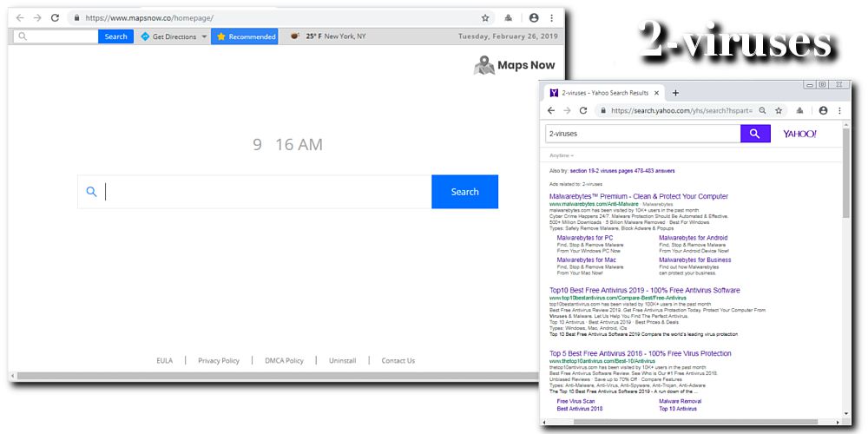This screenshot has height=434, width=868.
Task: Click scroll-down arrow in Yahoo window
Action: pos(846,413)
